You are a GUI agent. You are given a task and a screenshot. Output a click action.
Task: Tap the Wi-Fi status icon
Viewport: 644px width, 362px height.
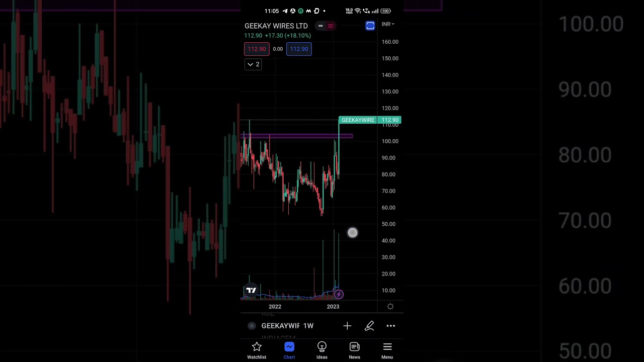pyautogui.click(x=358, y=11)
